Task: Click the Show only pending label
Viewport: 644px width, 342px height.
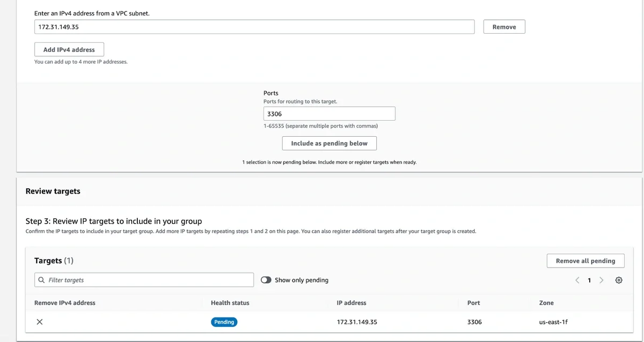Action: [302, 280]
